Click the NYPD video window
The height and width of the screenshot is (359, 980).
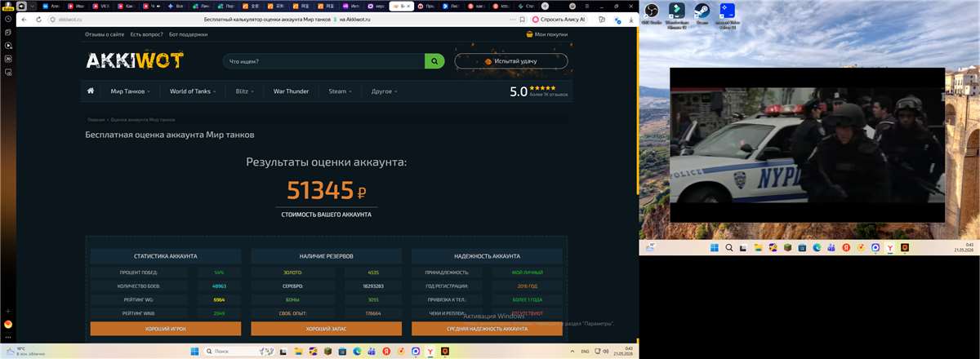click(807, 144)
